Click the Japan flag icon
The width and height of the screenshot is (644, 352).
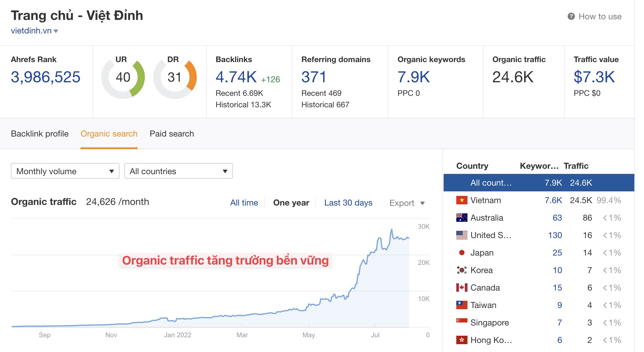coord(462,253)
